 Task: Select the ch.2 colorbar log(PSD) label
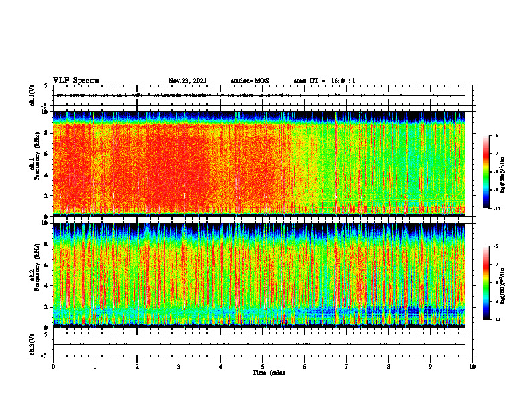coord(503,286)
